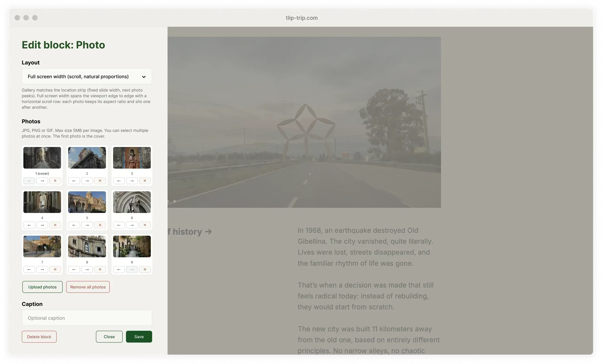Delete photo 2 with the X button
Screen dimensions: 602x364
click(x=100, y=181)
